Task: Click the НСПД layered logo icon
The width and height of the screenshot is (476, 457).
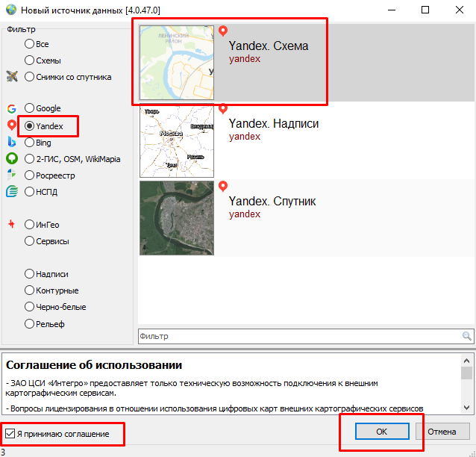Action: pyautogui.click(x=12, y=191)
